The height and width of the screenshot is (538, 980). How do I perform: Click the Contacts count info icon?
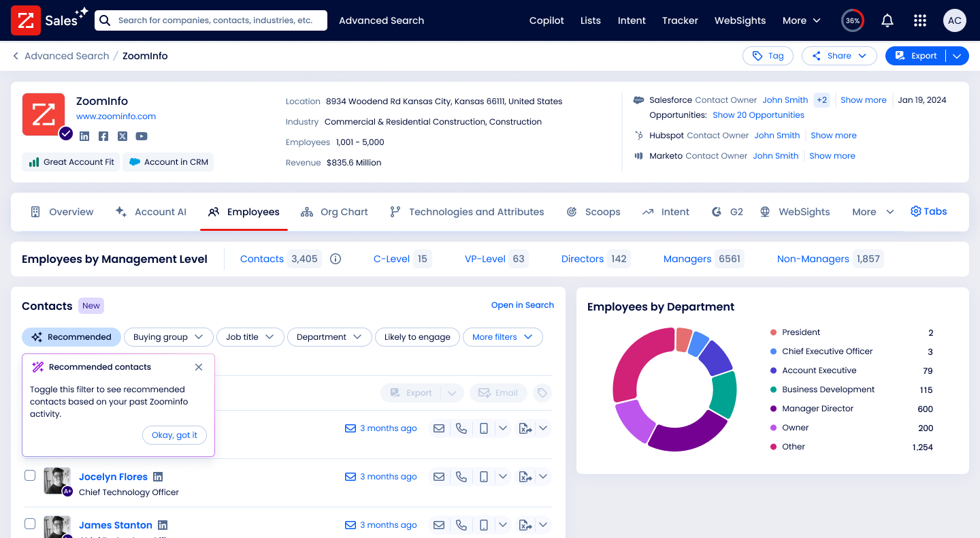336,259
